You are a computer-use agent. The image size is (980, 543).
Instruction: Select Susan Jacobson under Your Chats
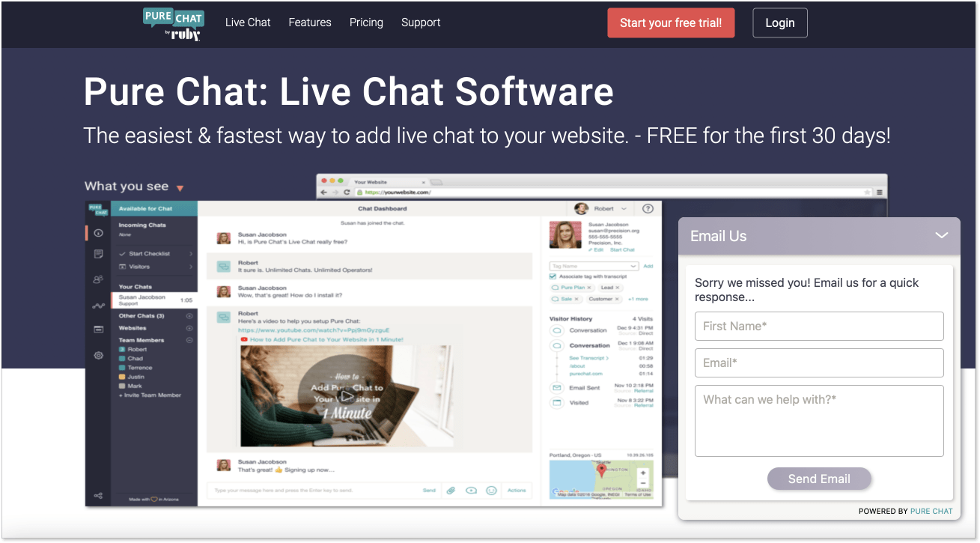(x=154, y=300)
